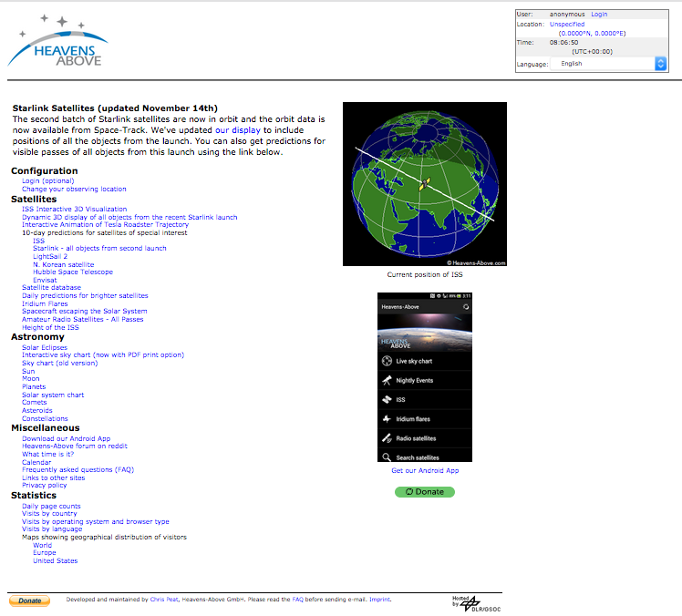Open Amateur Radio Satellites - All Passes
This screenshot has height=616, width=682.
tap(83, 320)
